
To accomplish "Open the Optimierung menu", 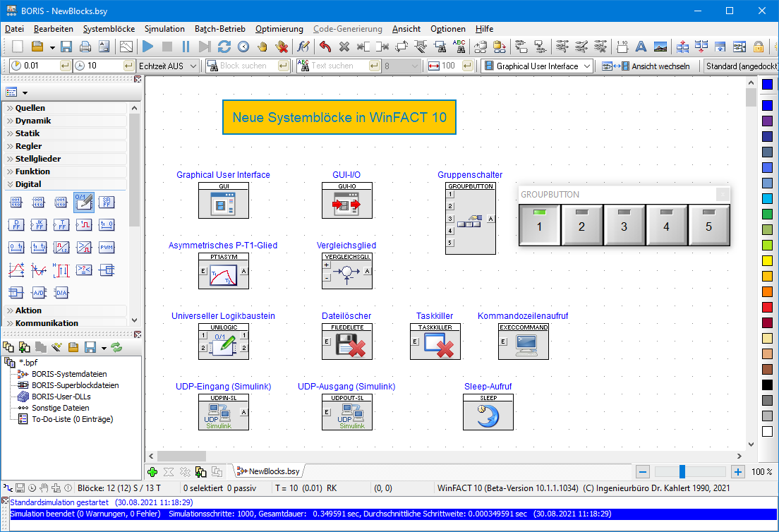I will 279,29.
